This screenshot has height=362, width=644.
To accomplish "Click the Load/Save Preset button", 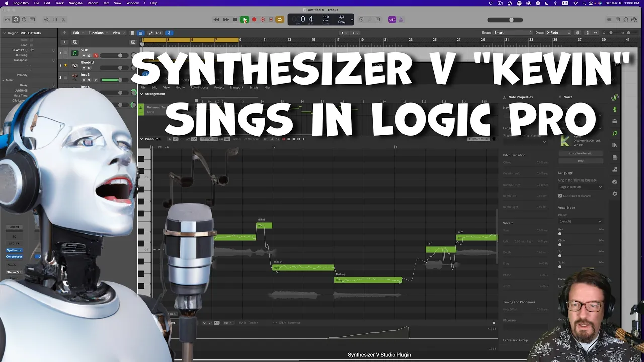I will click(581, 153).
